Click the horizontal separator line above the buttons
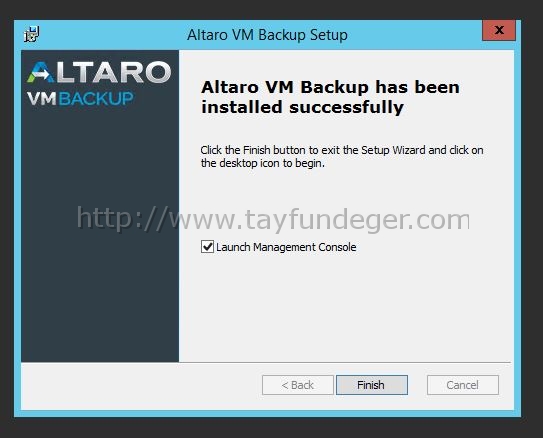The image size is (543, 438). [x=266, y=363]
